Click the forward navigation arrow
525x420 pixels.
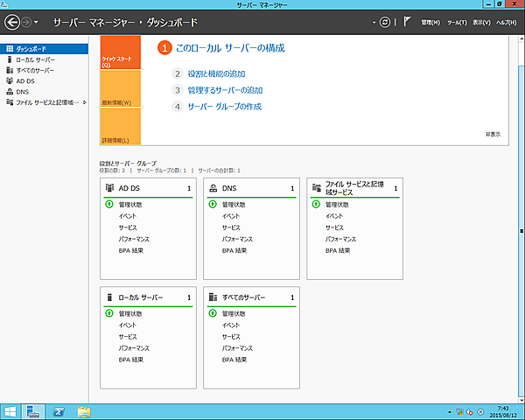[26, 23]
